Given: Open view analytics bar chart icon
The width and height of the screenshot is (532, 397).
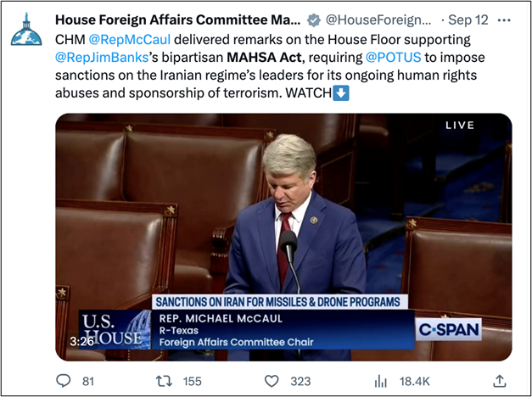Looking at the screenshot, I should tap(381, 382).
